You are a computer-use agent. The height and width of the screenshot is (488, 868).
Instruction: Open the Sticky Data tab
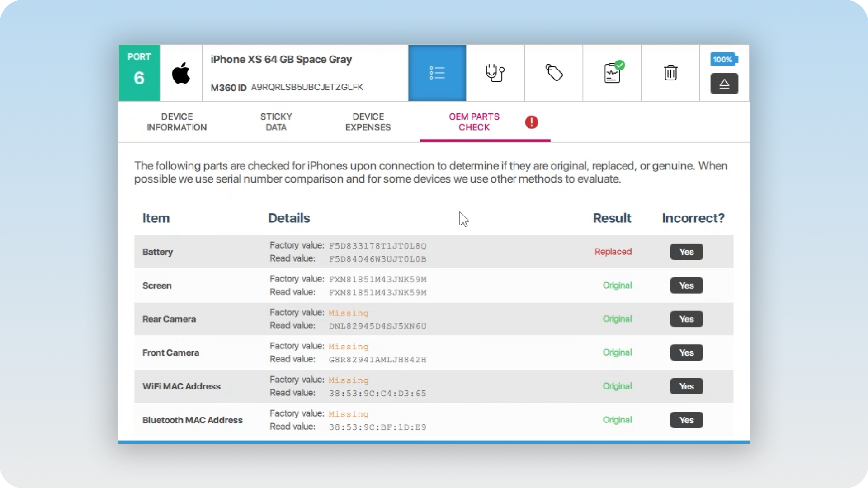point(276,122)
